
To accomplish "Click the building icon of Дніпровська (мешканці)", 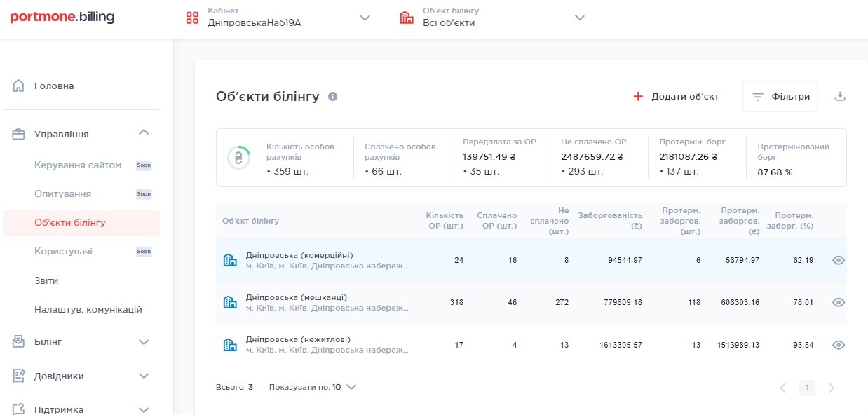I will (230, 302).
